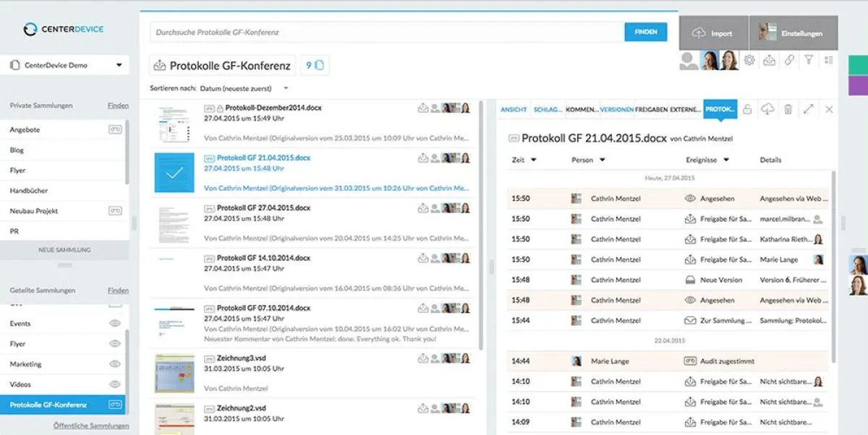Expand the detail panel to fullscreen
Image resolution: width=868 pixels, height=435 pixels.
point(808,109)
